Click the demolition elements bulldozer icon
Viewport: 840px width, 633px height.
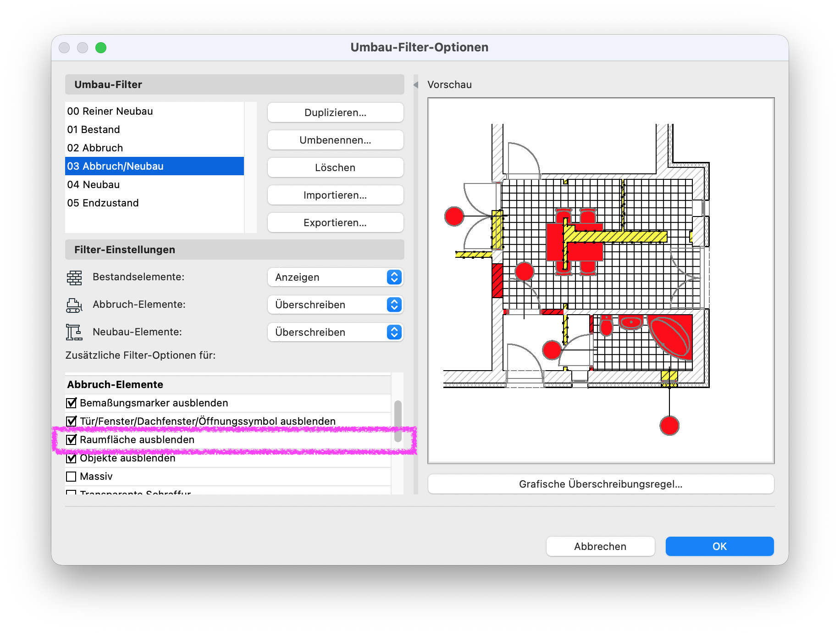(74, 305)
